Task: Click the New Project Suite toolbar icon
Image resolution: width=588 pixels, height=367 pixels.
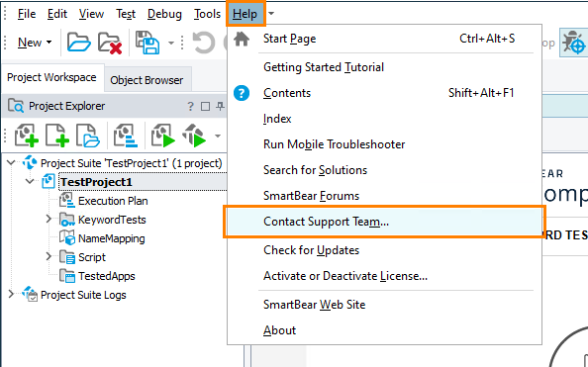Action: (x=27, y=136)
